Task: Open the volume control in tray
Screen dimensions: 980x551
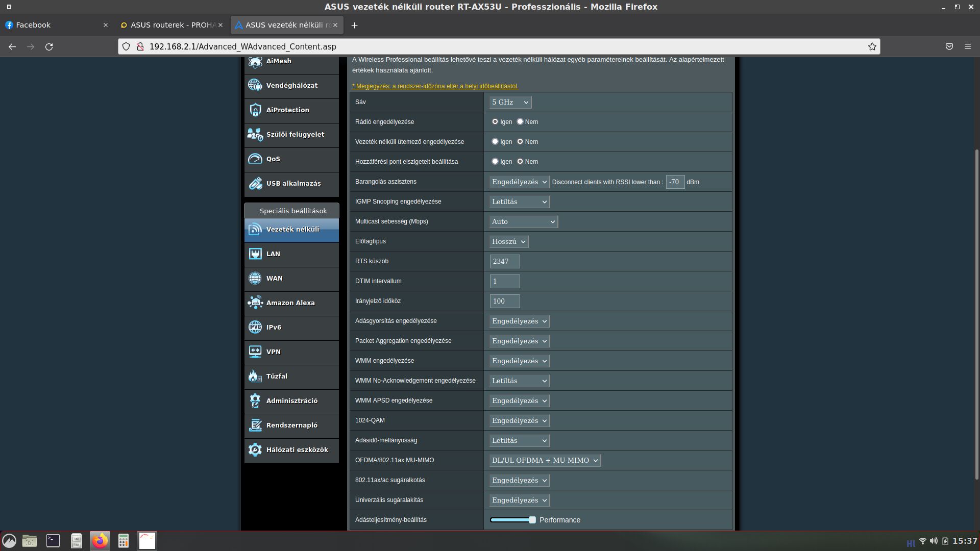Action: (x=934, y=541)
